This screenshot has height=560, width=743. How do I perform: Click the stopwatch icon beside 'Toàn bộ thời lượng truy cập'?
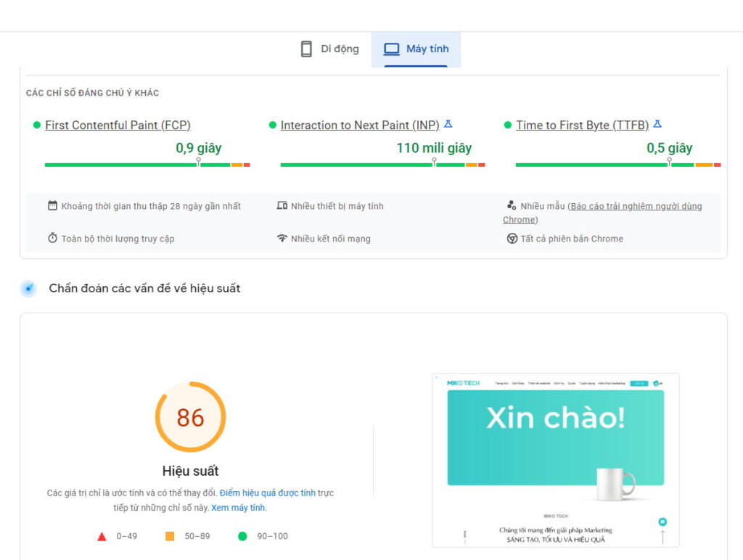(x=53, y=237)
